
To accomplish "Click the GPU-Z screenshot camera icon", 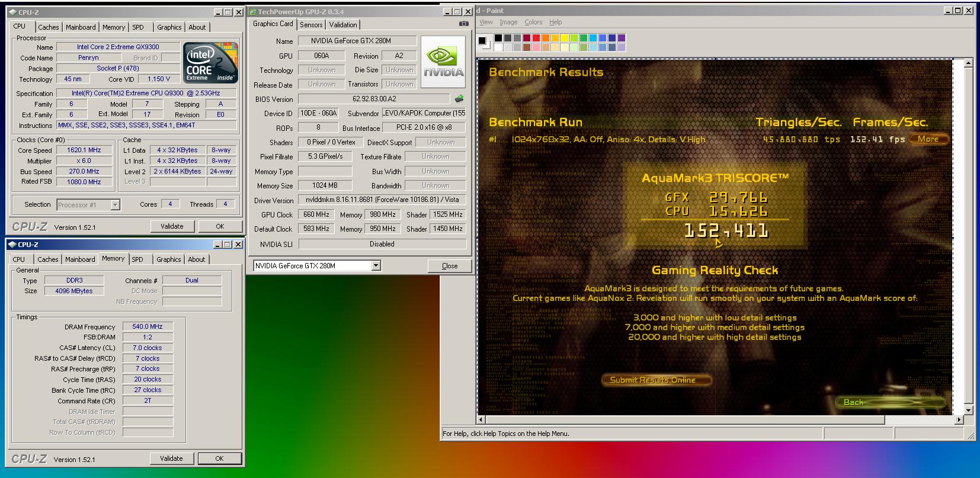I will click(463, 24).
